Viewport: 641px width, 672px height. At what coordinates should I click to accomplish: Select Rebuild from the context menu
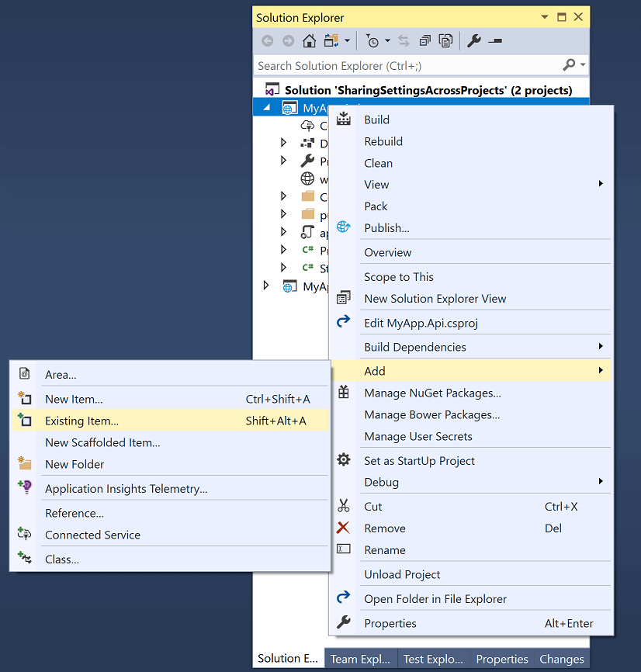(471, 141)
